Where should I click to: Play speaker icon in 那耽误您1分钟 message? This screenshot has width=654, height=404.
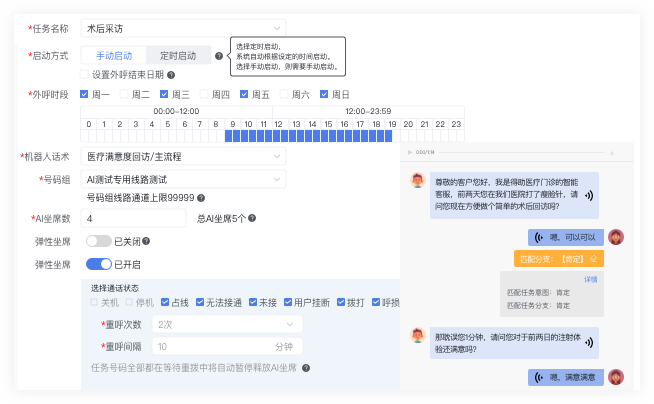pos(589,343)
